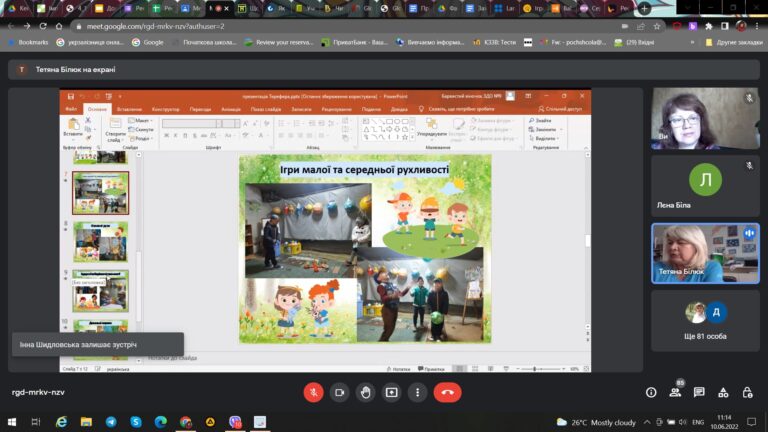The width and height of the screenshot is (768, 432).
Task: Raise hand in the meeting
Action: coord(365,392)
